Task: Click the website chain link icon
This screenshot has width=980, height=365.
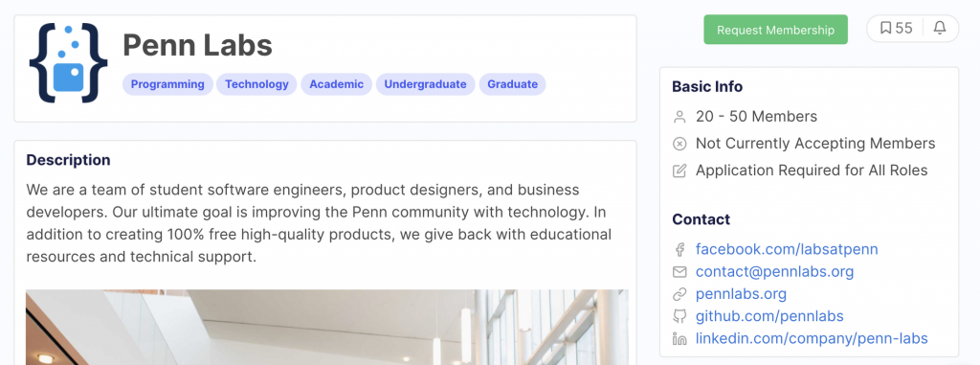Action: point(679,294)
